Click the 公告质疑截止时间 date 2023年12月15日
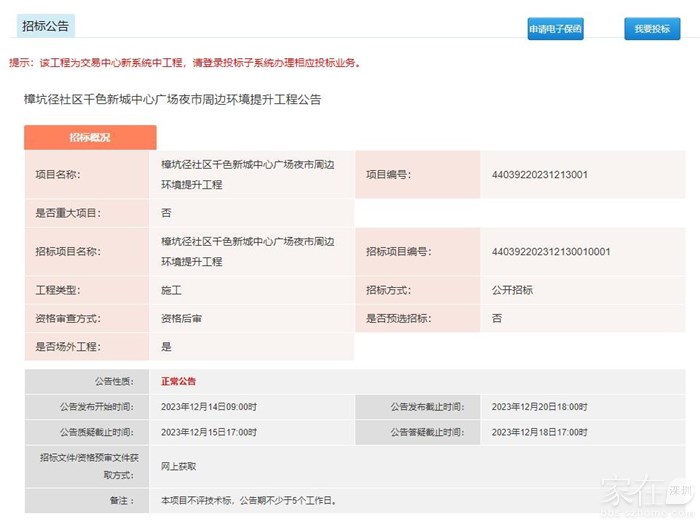 pyautogui.click(x=209, y=432)
